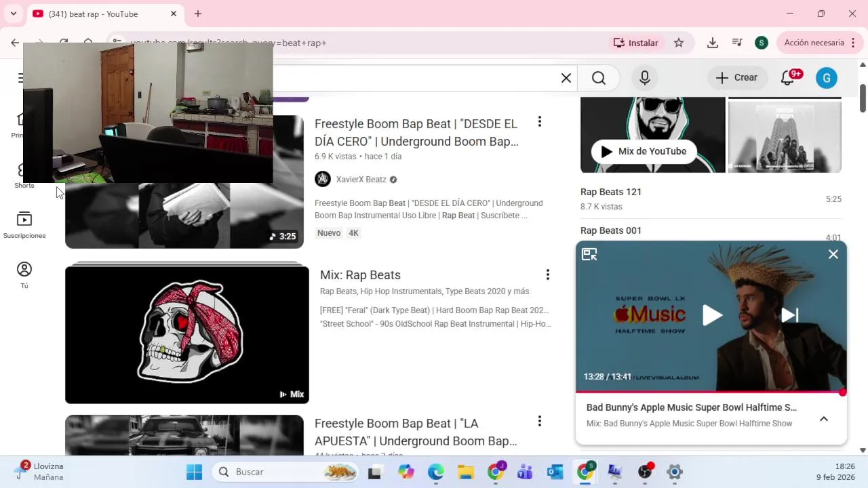The height and width of the screenshot is (488, 868).
Task: Open the Mix: Rap Beats playlist title
Action: (x=360, y=274)
